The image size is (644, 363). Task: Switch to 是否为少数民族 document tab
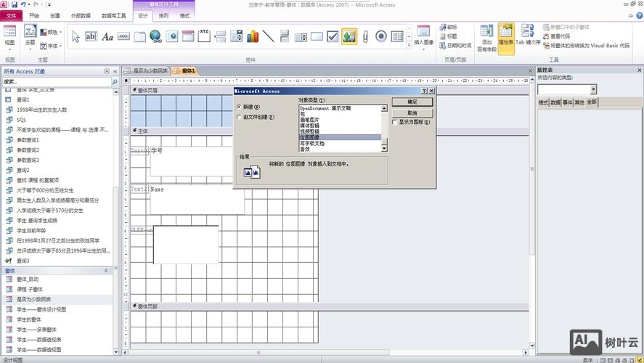(147, 70)
